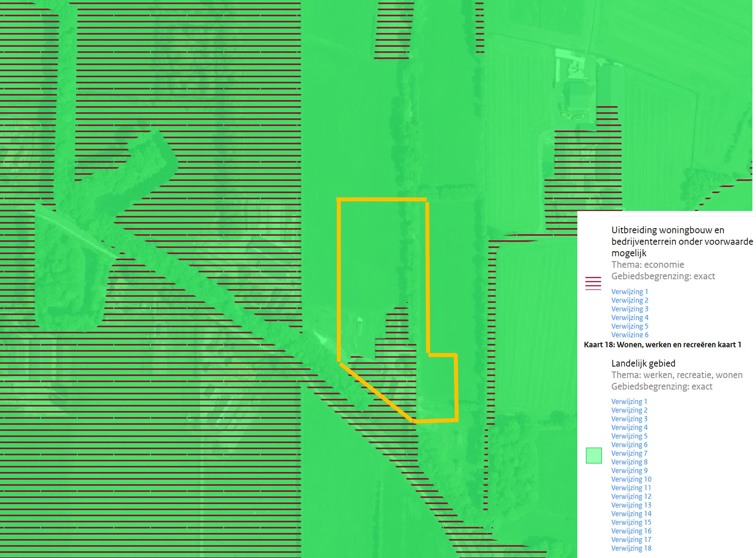
Task: Select the Verwijzing 17 link
Action: (631, 540)
